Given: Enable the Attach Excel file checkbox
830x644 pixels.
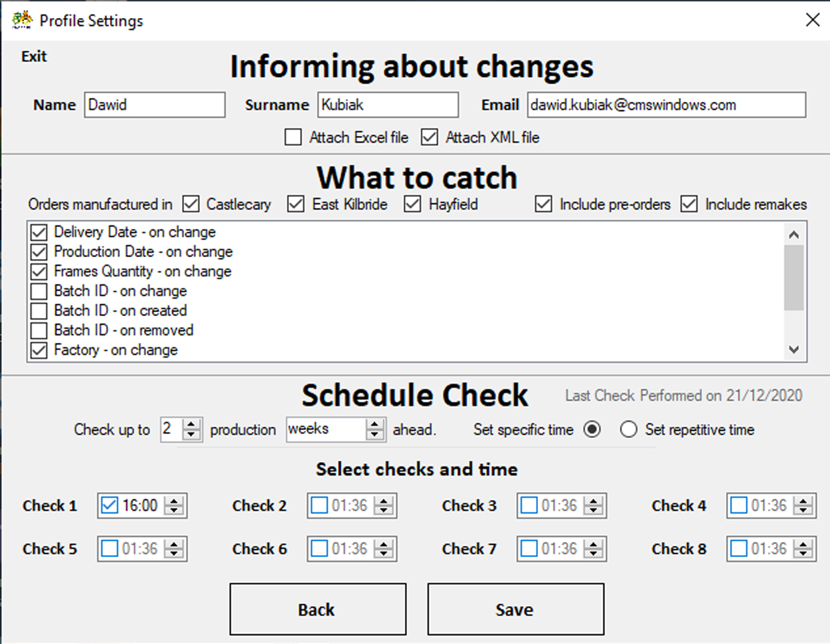Looking at the screenshot, I should pos(293,137).
